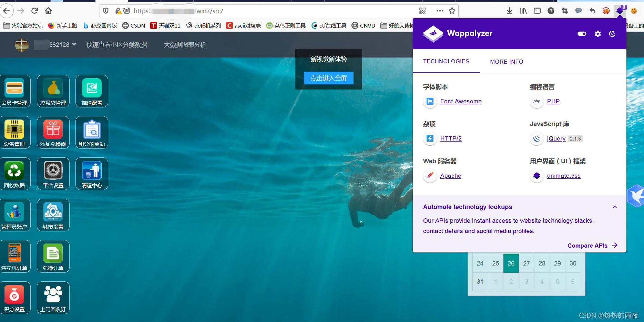Open the browser library icon
Viewport: 644px width, 322px height.
point(523,11)
